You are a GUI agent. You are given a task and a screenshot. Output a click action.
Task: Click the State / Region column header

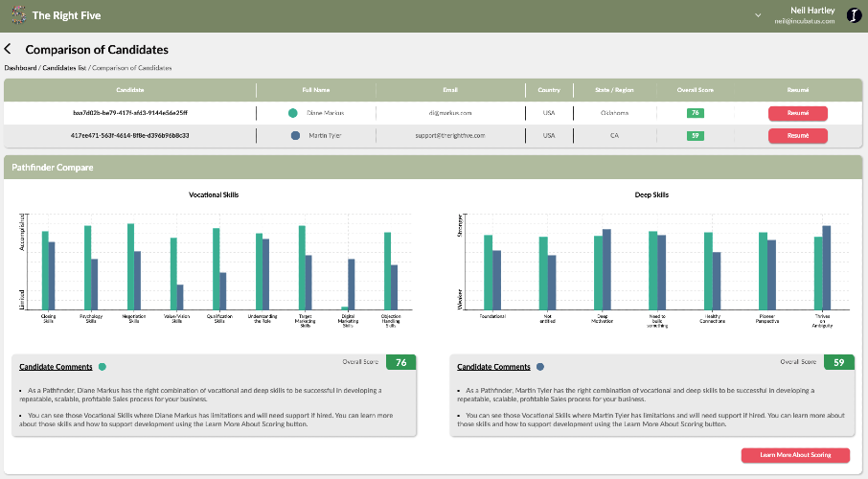[614, 90]
